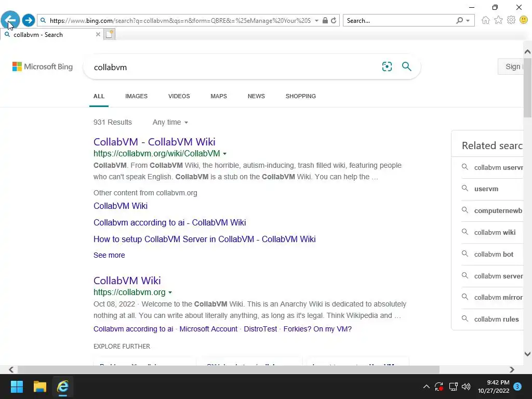Select the ALL results tab
The width and height of the screenshot is (532, 399).
99,96
